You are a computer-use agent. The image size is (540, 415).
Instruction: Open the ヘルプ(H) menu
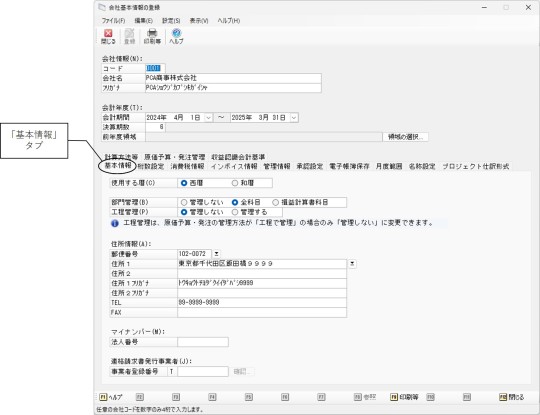[229, 21]
